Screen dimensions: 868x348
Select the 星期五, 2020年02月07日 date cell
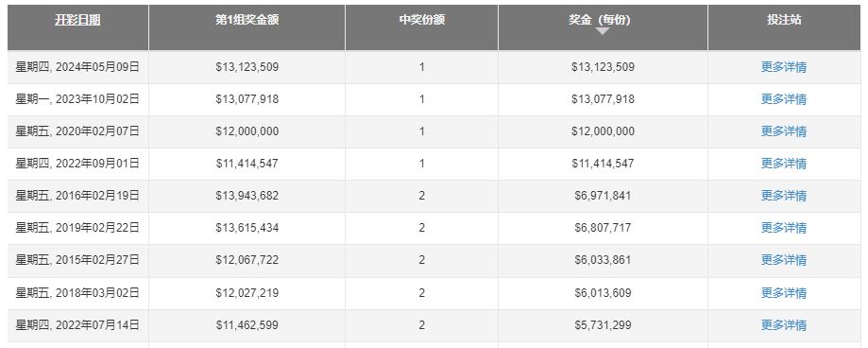point(78,131)
